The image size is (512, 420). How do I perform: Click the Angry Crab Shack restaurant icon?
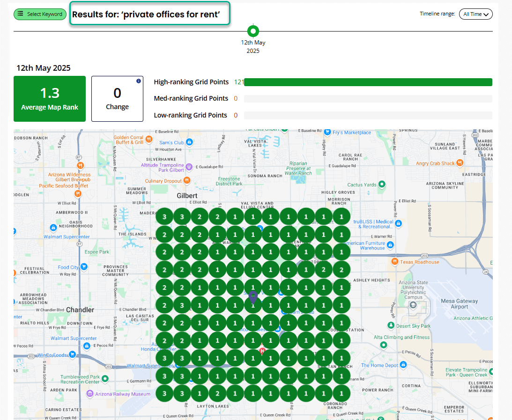pos(460,162)
